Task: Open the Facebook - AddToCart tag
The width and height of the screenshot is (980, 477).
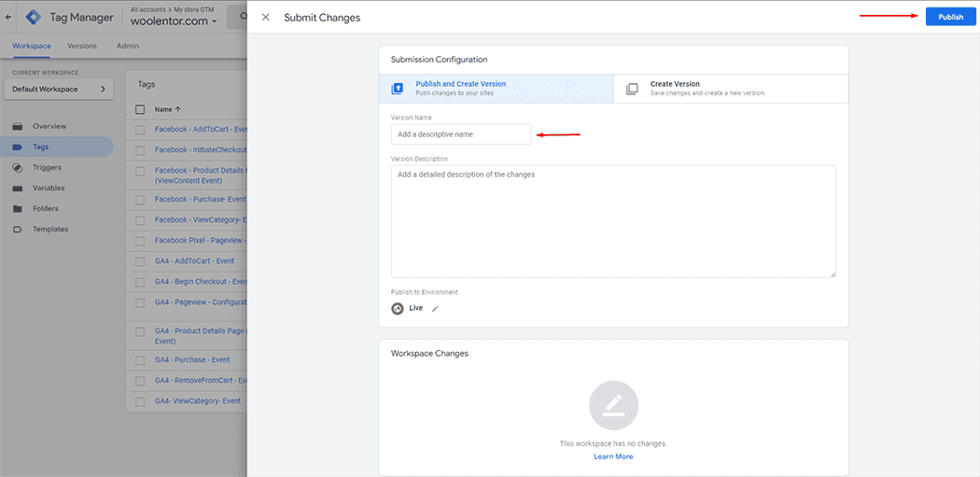Action: [x=202, y=130]
